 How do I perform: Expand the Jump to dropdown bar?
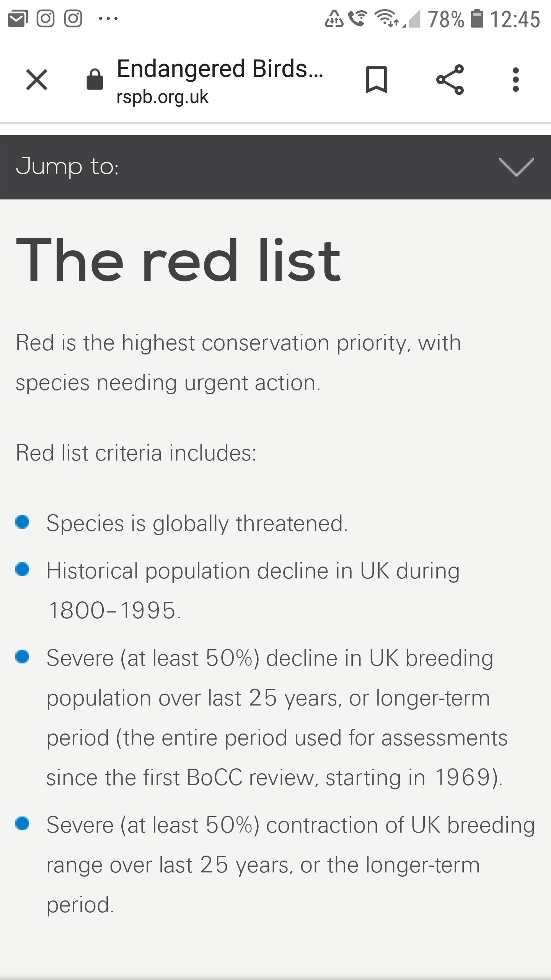click(275, 167)
